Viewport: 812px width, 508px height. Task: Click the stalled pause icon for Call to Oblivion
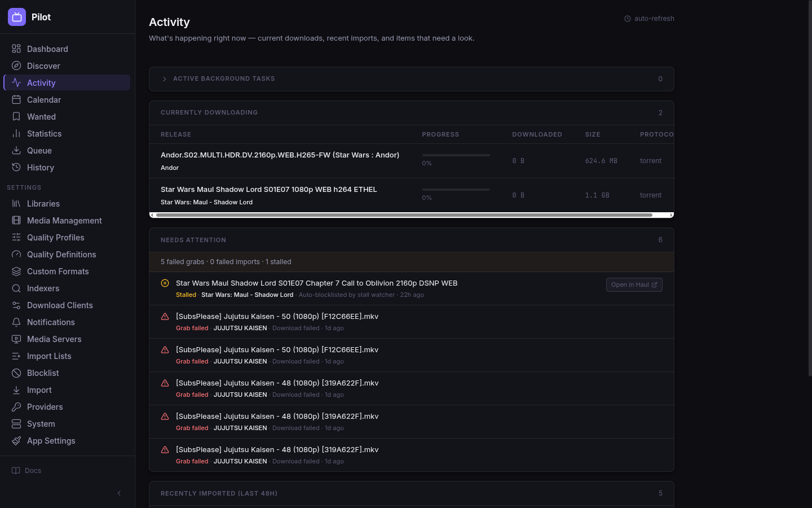pos(165,283)
